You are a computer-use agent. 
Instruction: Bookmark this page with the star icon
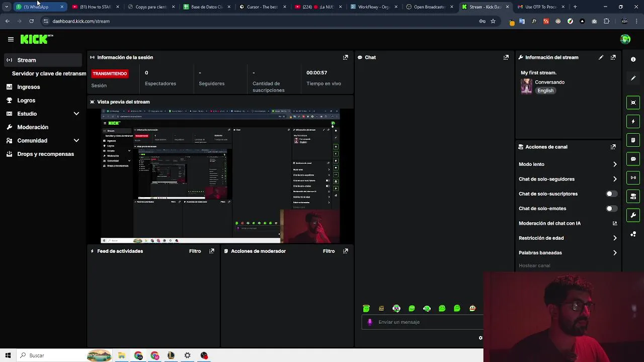[493, 21]
